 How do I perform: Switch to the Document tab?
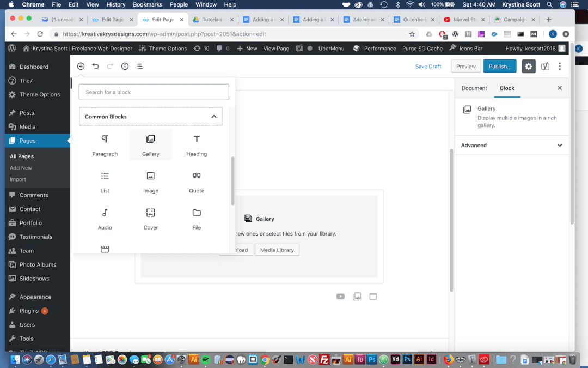point(474,88)
